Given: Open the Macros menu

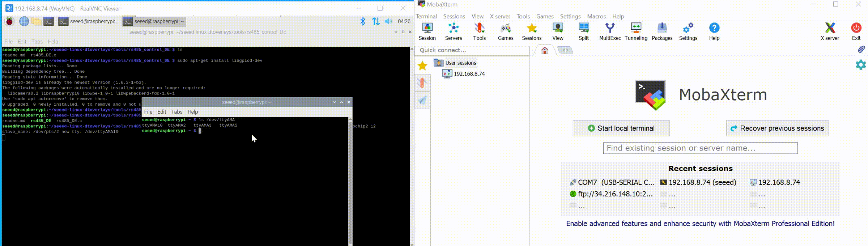Looking at the screenshot, I should coord(596,16).
